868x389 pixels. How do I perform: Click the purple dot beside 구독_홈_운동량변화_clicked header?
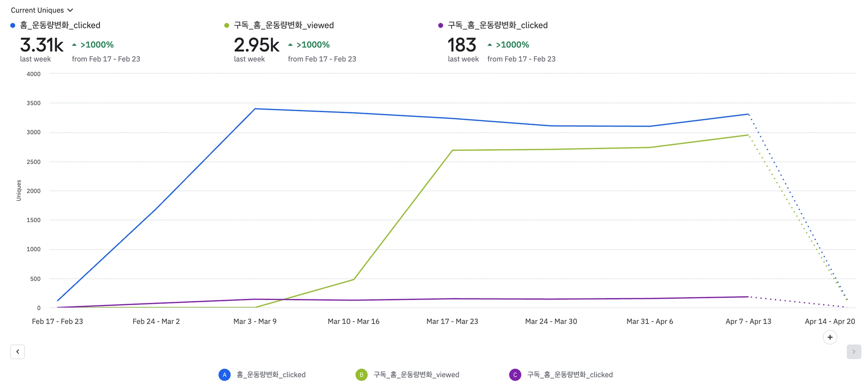click(x=441, y=25)
